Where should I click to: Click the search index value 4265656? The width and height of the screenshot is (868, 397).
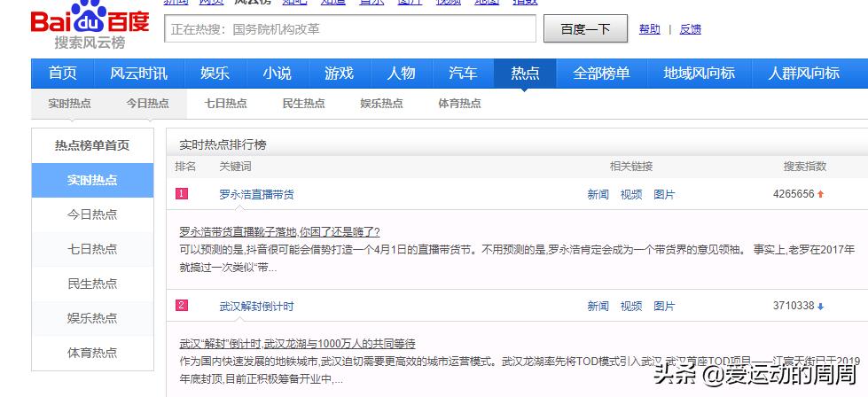tap(794, 194)
